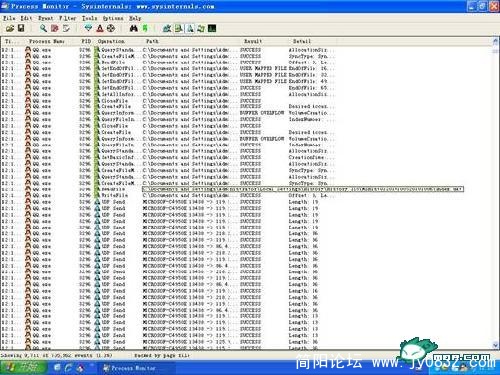Image resolution: width=500 pixels, height=375 pixels.
Task: Click the Clear display eraser icon
Action: 66,28
